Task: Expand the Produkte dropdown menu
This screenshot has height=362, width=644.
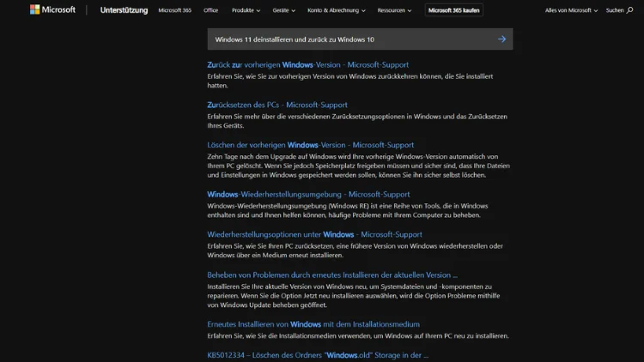Action: tap(246, 10)
